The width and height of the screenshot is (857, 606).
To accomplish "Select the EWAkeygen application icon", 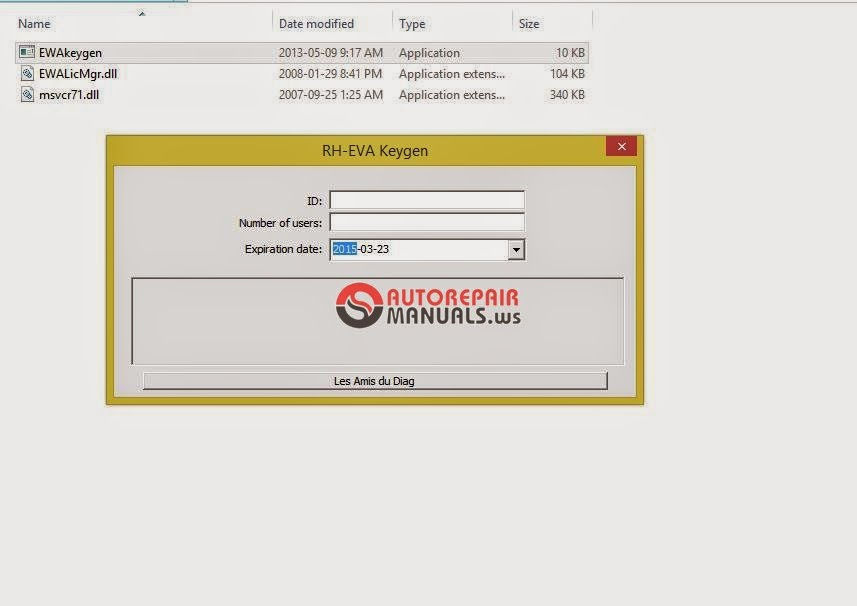I will coord(27,52).
